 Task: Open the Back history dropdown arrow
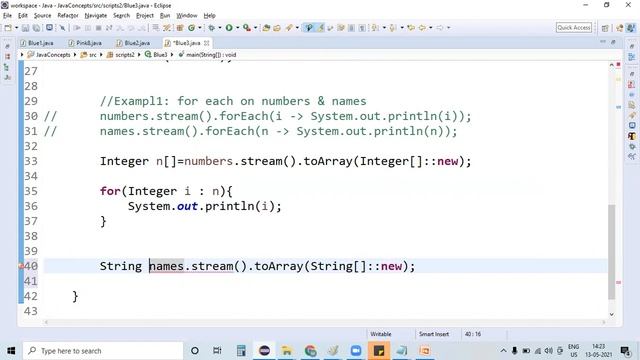point(431,28)
